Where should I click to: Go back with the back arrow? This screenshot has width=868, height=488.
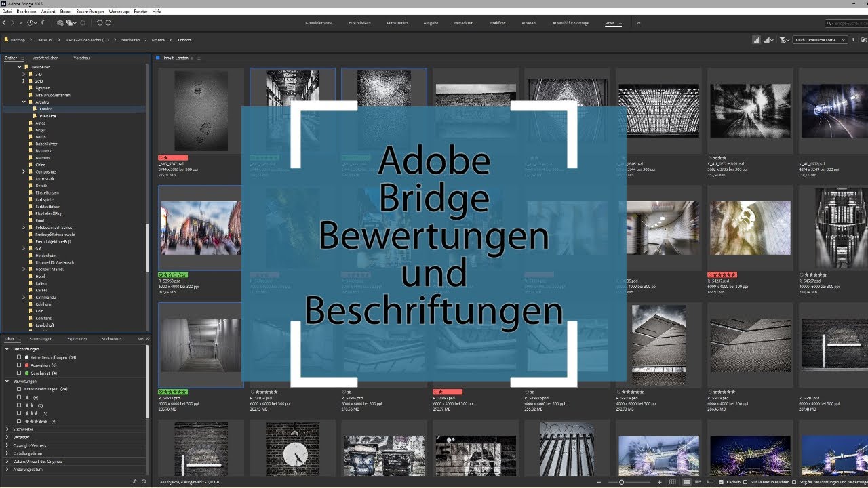[4, 22]
